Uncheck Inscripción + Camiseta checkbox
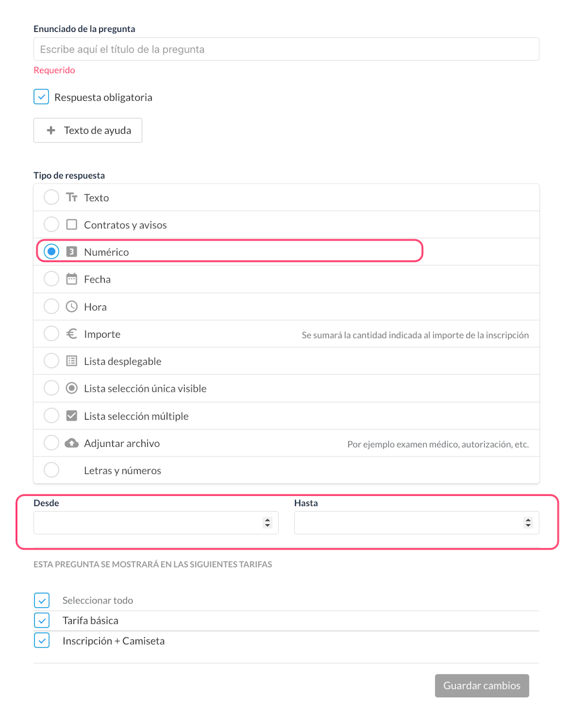This screenshot has width=574, height=728. click(42, 641)
